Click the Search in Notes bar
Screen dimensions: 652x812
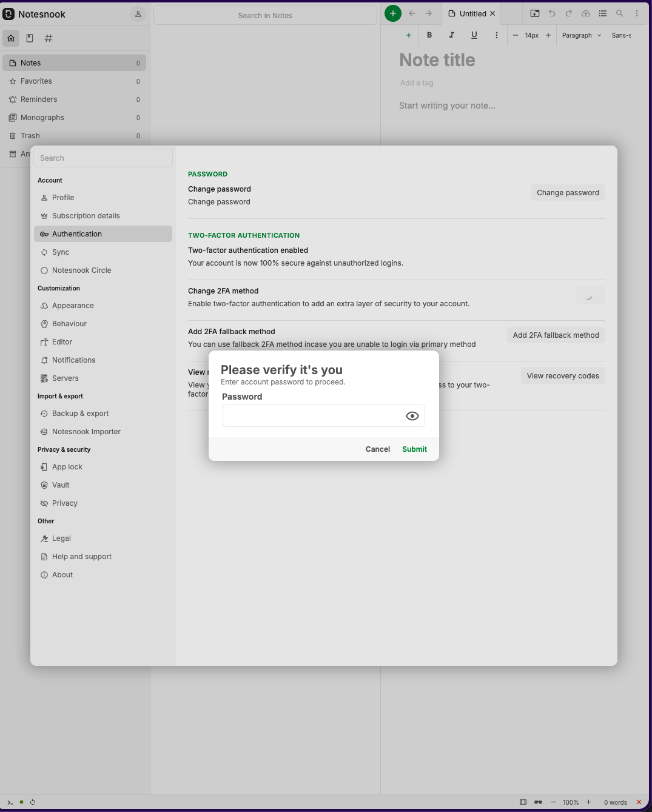(265, 16)
